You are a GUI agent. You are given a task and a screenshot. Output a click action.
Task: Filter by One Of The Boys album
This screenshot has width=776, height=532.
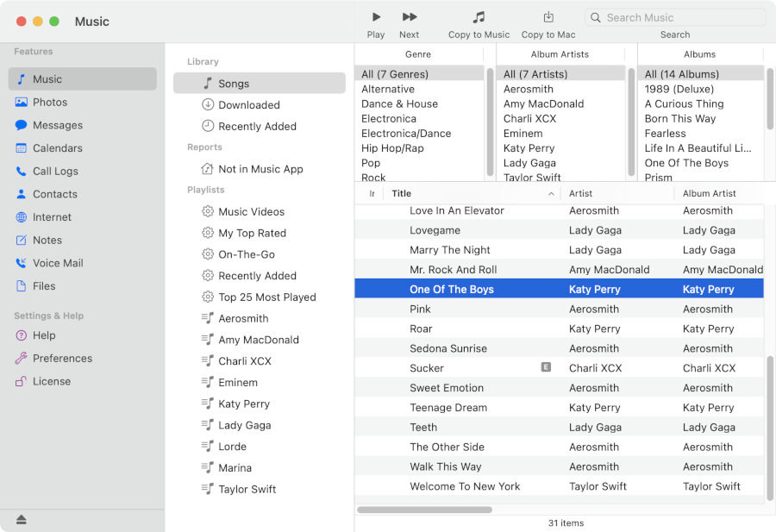[x=701, y=163]
